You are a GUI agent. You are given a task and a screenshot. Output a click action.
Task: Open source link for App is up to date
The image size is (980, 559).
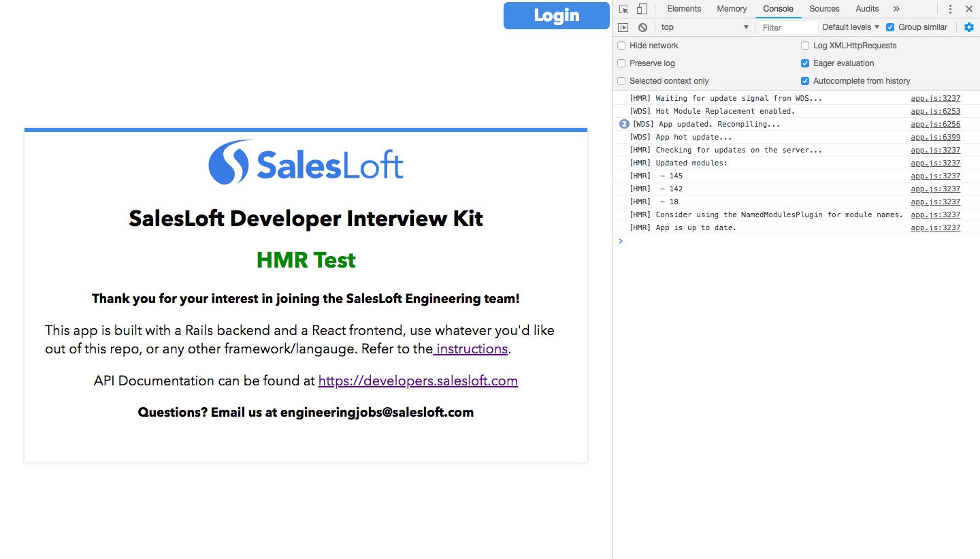(x=936, y=227)
